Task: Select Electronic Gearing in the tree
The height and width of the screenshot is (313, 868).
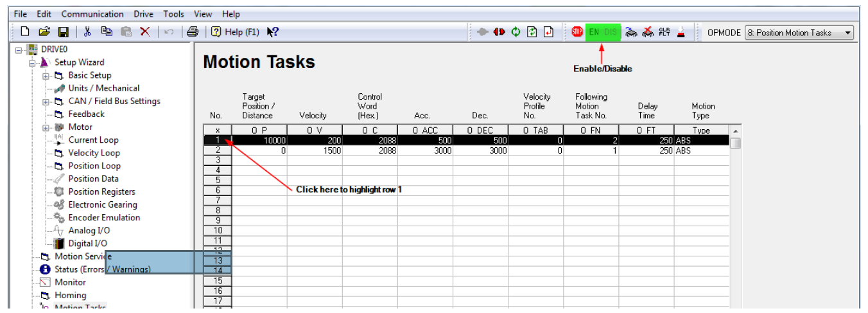Action: click(x=103, y=204)
